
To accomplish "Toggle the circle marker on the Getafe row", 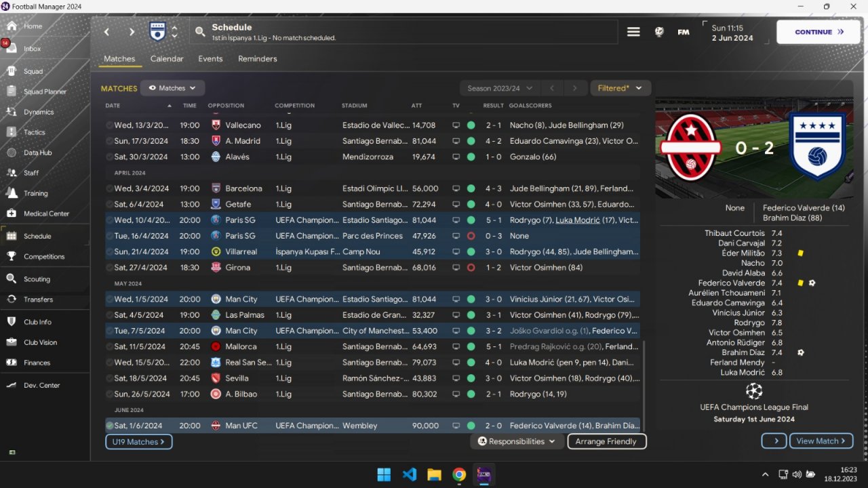I will pos(110,204).
